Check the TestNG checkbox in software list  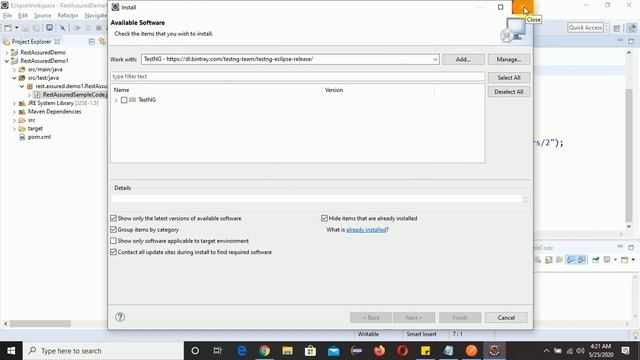point(124,100)
